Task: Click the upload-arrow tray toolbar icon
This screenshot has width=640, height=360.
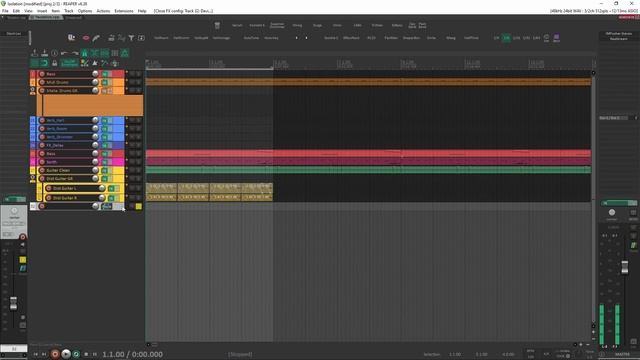Action: pyautogui.click(x=35, y=53)
